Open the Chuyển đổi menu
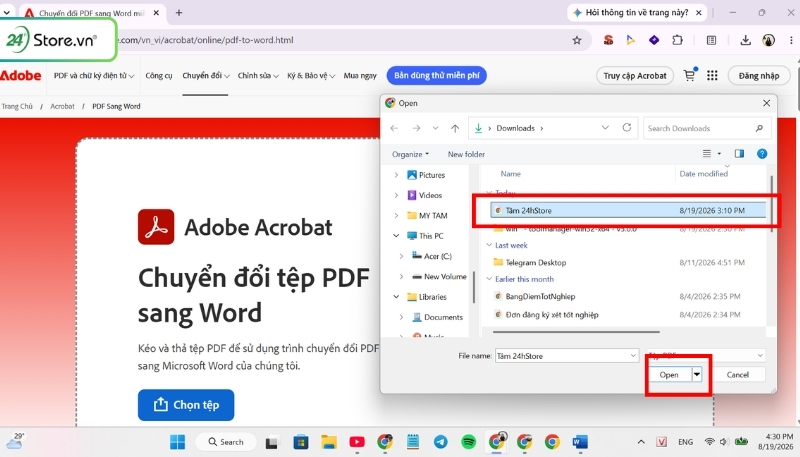 pos(206,75)
